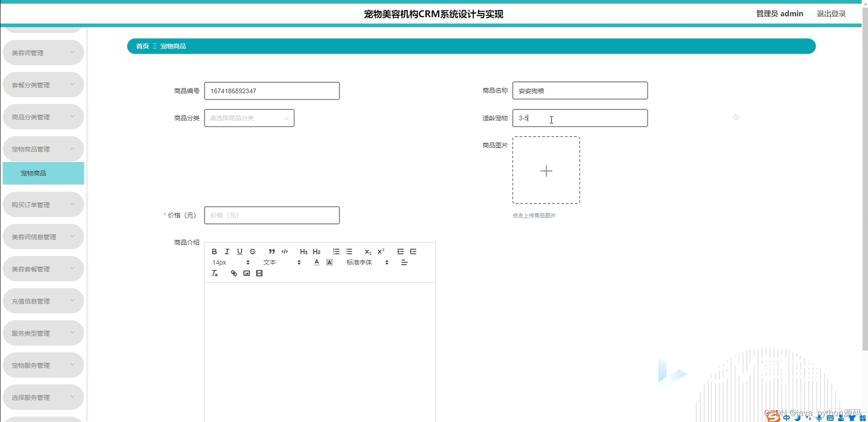Viewport: 868px width, 422px height.
Task: Click the plus icon to upload image
Action: pos(546,171)
